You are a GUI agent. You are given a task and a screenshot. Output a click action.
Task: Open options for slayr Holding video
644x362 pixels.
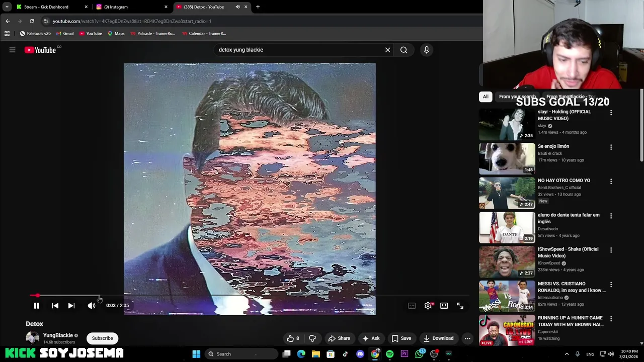click(611, 113)
